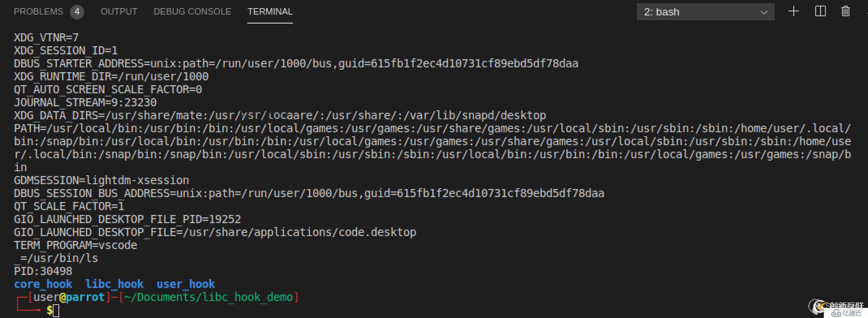The height and width of the screenshot is (318, 868).
Task: Click the user_hook directory name
Action: click(x=186, y=284)
